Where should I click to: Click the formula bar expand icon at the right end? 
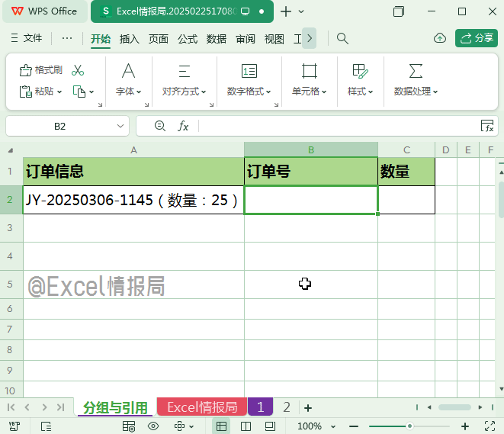coord(487,126)
